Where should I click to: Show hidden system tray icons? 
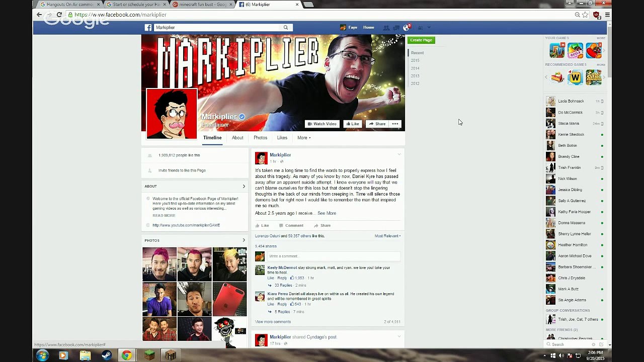click(545, 355)
